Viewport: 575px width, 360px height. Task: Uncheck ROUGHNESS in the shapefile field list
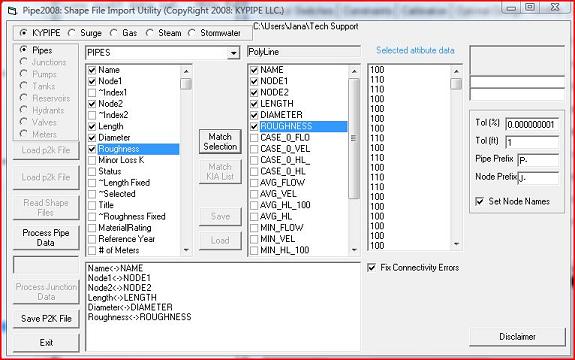(x=254, y=126)
